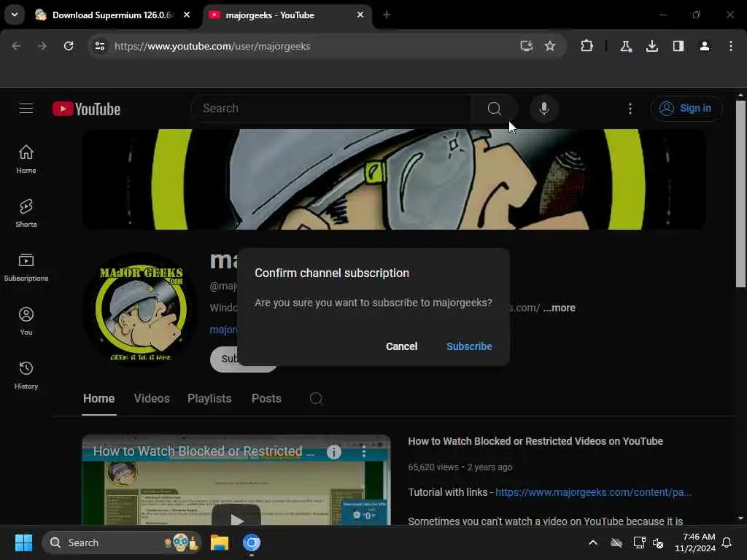Open History in the sidebar
Screen dimensions: 747x560
26,376
